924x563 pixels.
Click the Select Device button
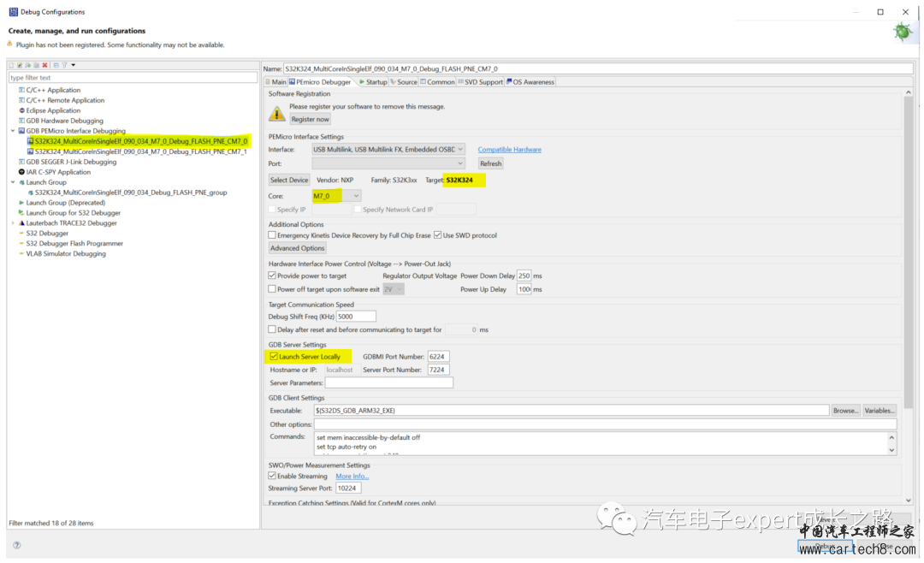289,180
